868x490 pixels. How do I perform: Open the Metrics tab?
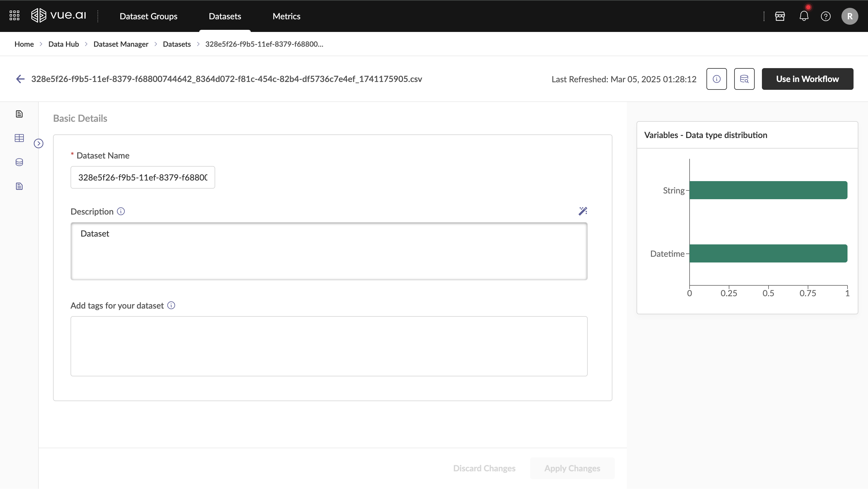pyautogui.click(x=286, y=16)
